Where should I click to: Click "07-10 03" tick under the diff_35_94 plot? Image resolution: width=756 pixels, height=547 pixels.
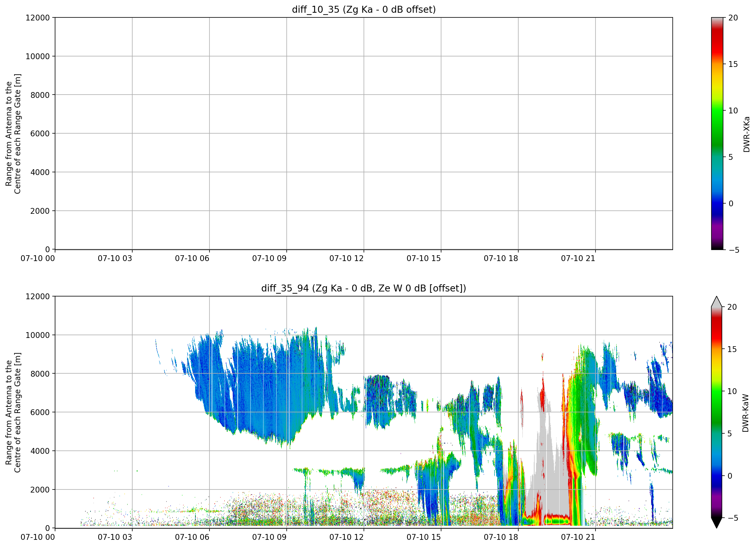click(115, 537)
